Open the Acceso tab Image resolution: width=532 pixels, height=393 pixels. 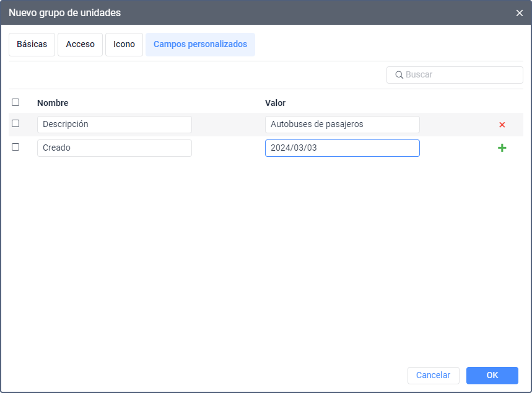pos(80,45)
